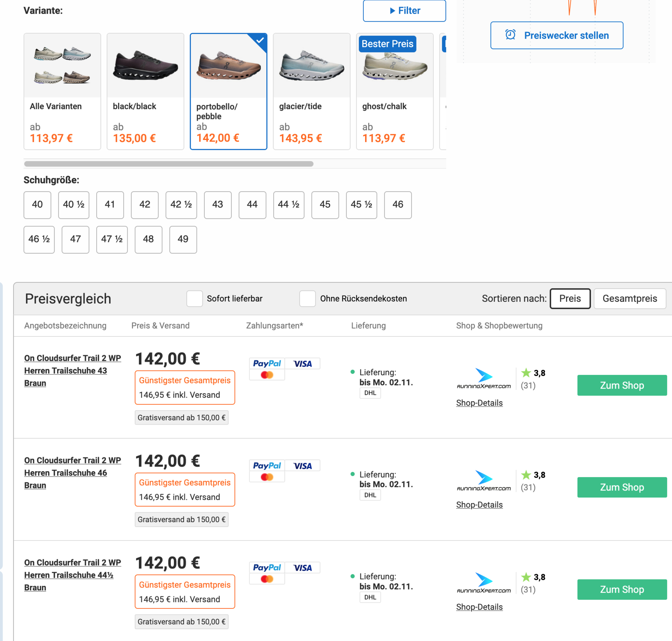Choose the black/black shoe variant
Screen dimensions: 672x641
tap(145, 91)
